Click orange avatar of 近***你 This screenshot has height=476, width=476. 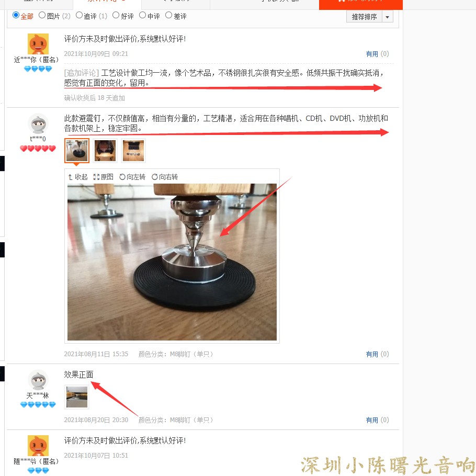[x=38, y=44]
